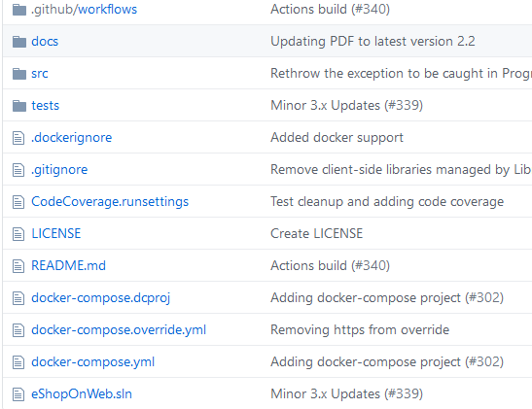Click the folder icon for .github/workflows
This screenshot has height=409, width=532.
pyautogui.click(x=19, y=10)
